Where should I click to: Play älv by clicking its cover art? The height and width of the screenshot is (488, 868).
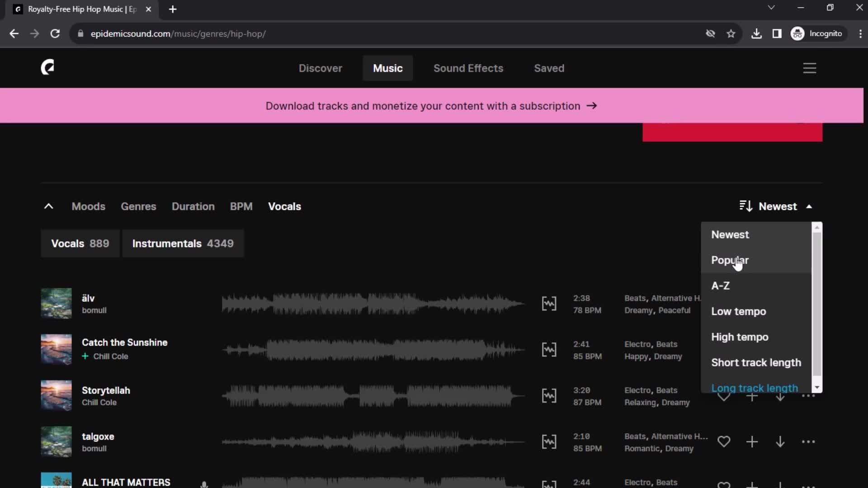pos(56,304)
